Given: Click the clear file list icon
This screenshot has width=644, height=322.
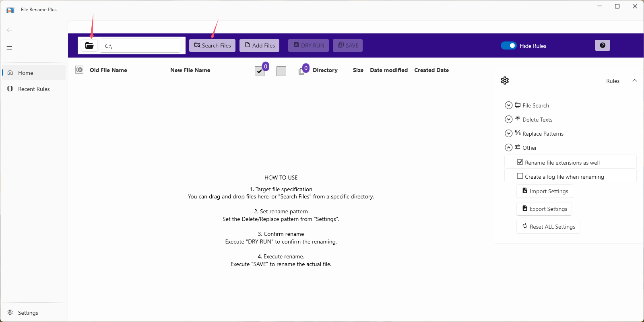Looking at the screenshot, I should 79,70.
